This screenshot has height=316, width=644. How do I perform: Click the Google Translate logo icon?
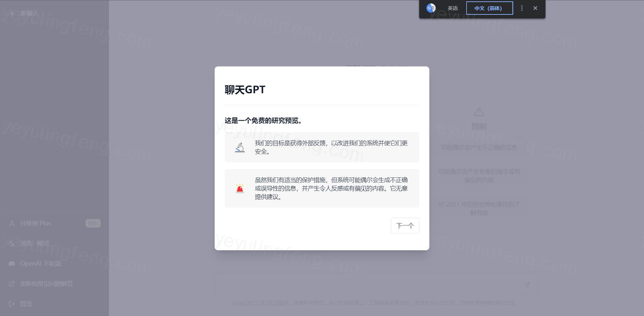click(x=431, y=8)
